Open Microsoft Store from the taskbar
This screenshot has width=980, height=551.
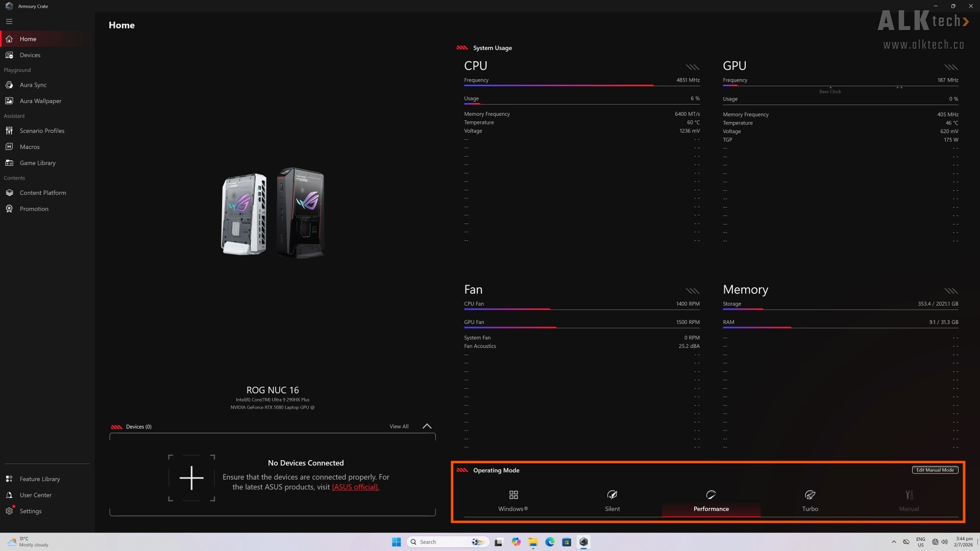(567, 542)
